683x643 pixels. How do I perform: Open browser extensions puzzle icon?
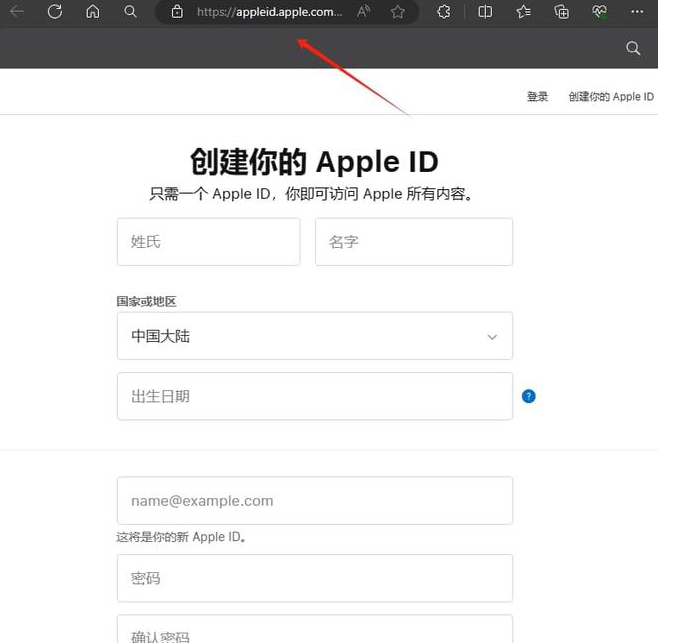tap(443, 12)
